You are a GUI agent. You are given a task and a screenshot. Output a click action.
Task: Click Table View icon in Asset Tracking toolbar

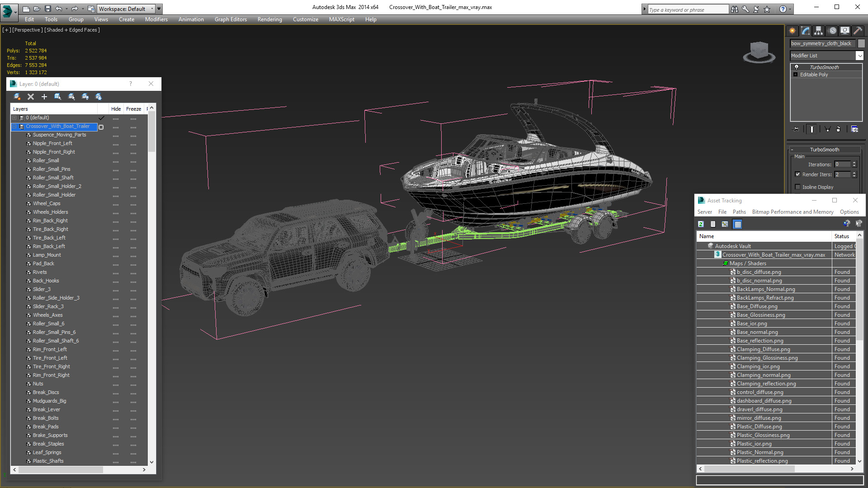tap(737, 224)
